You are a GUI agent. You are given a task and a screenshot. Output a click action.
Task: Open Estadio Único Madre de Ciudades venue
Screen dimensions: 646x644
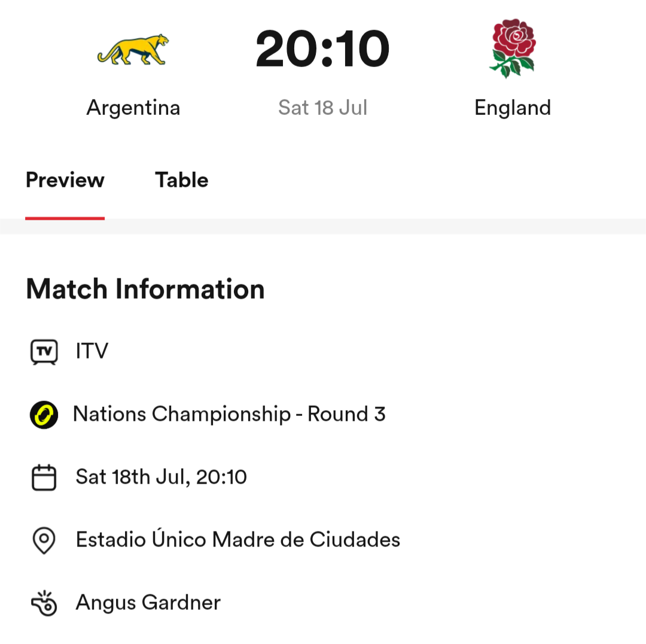click(x=237, y=539)
